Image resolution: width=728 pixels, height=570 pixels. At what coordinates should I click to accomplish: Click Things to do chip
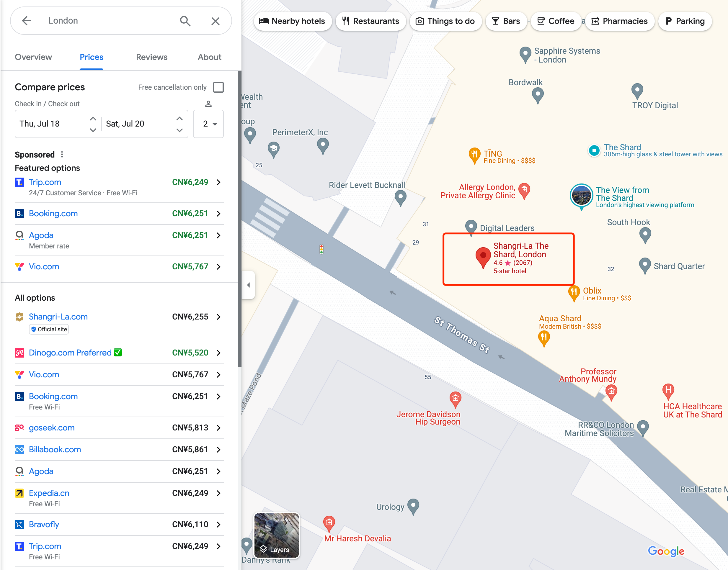click(x=445, y=21)
